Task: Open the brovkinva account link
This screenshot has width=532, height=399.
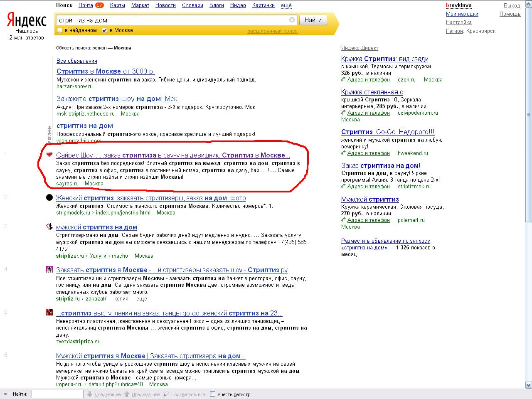Action: [459, 5]
